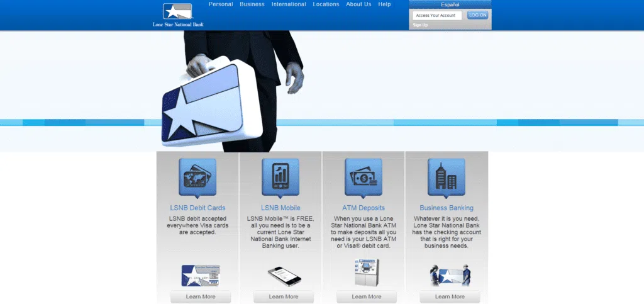Open the ATM Deposits cash icon
Screen dimensions: 644x304
(364, 178)
